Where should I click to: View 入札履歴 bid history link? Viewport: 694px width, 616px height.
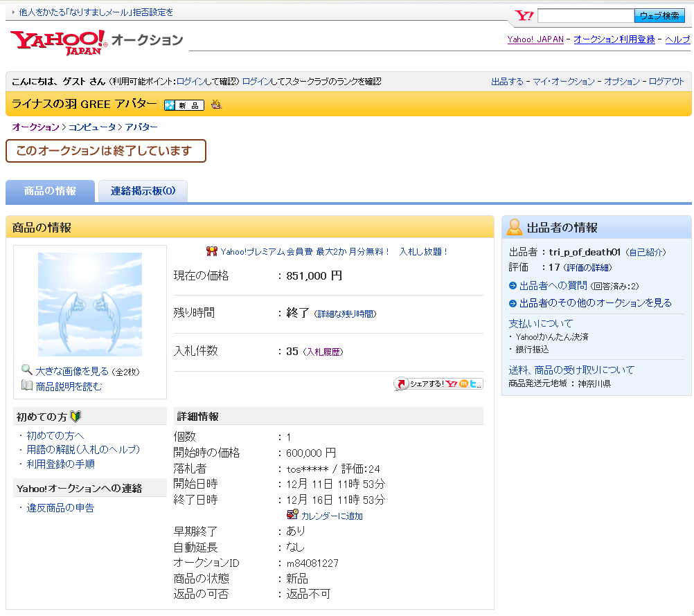click(x=323, y=352)
